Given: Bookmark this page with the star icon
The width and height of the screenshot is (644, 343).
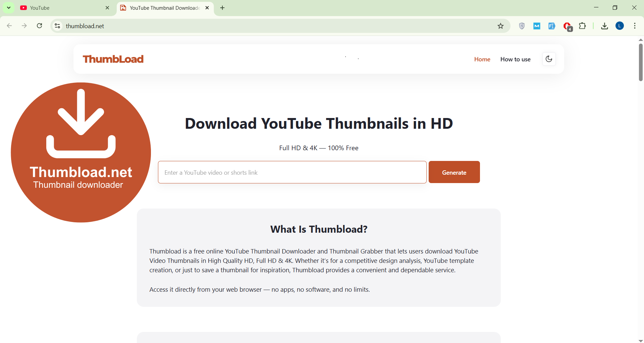Looking at the screenshot, I should click(x=500, y=26).
